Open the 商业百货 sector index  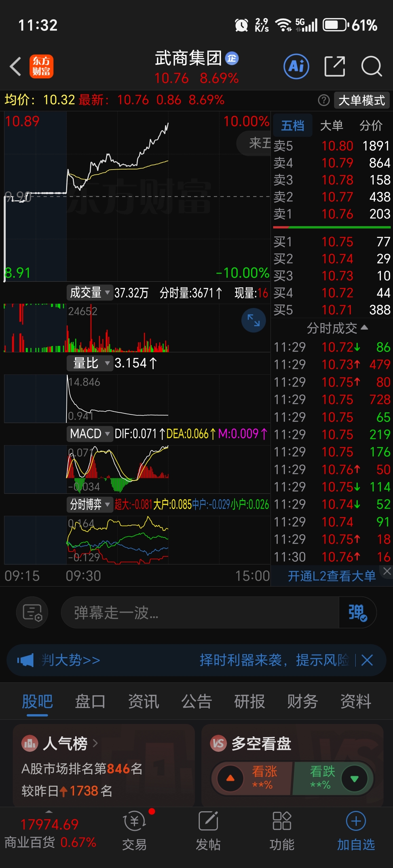(x=50, y=842)
